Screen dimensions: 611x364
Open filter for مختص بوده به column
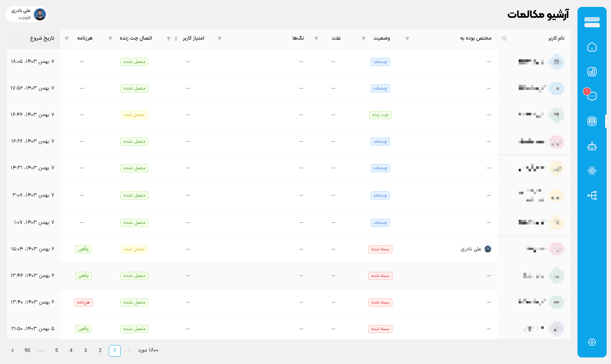coord(407,39)
